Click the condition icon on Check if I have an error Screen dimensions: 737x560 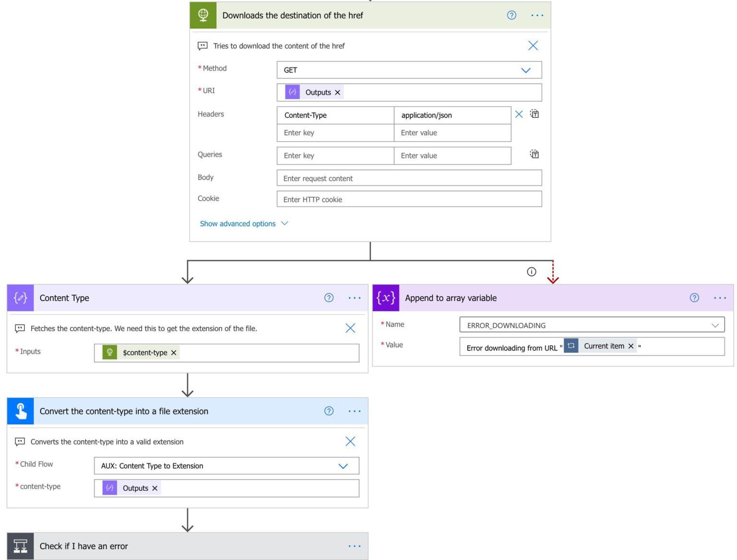[x=20, y=546]
